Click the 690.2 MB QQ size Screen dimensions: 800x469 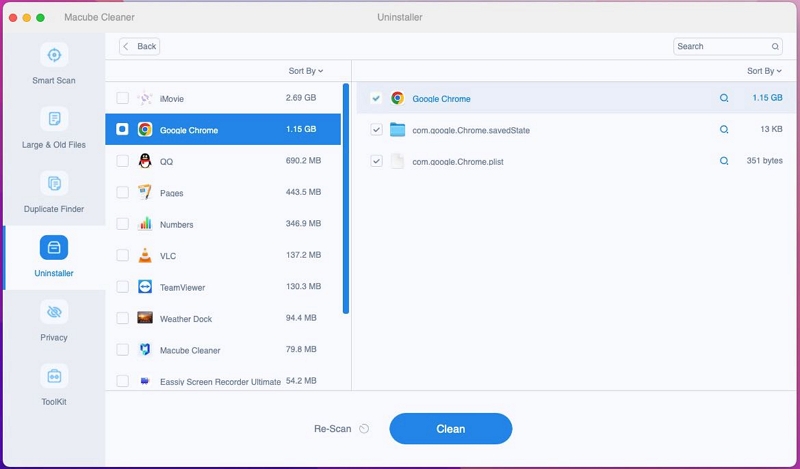[303, 161]
